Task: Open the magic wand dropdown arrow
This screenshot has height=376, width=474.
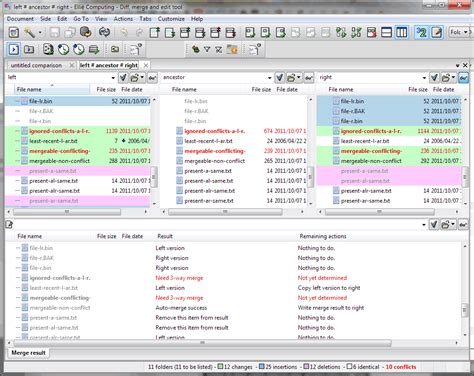Action: click(40, 33)
